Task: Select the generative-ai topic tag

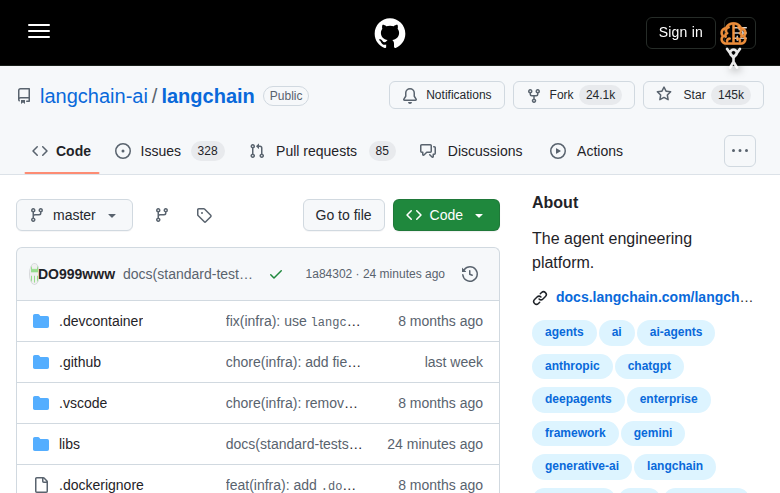Action: click(582, 466)
